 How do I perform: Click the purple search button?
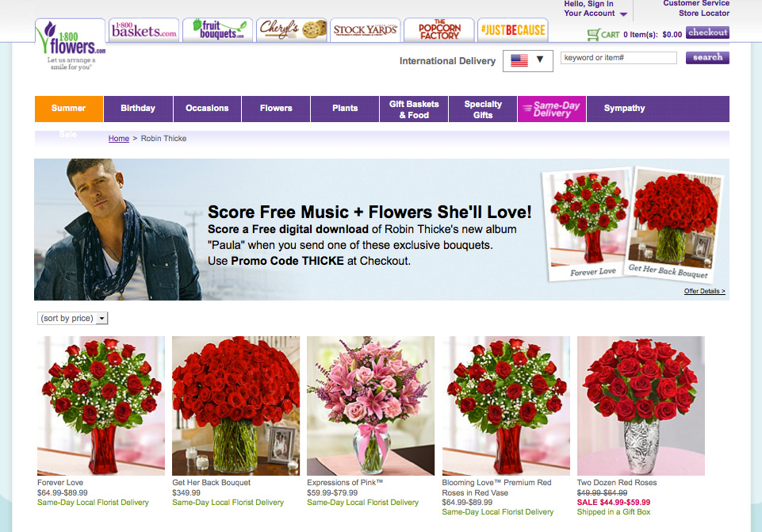pos(707,57)
